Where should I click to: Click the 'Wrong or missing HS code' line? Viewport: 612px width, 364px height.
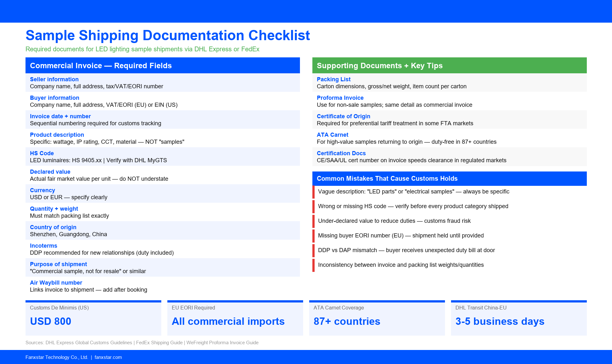[x=413, y=206]
